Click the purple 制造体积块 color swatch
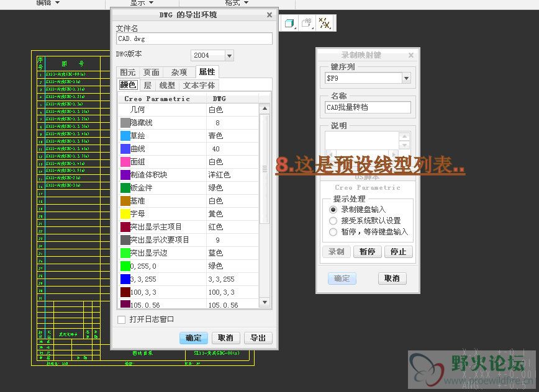Viewport: 539px width, 392px height. (x=125, y=175)
